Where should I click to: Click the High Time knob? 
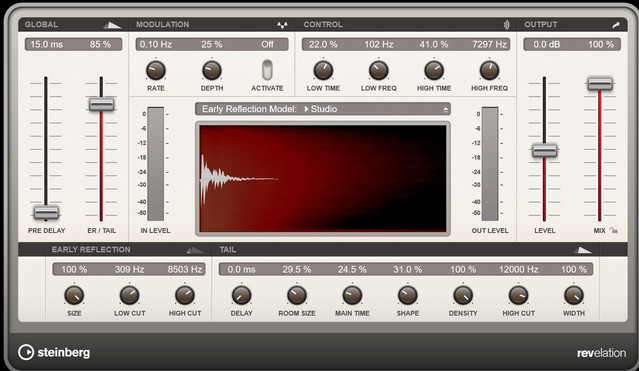(x=434, y=70)
